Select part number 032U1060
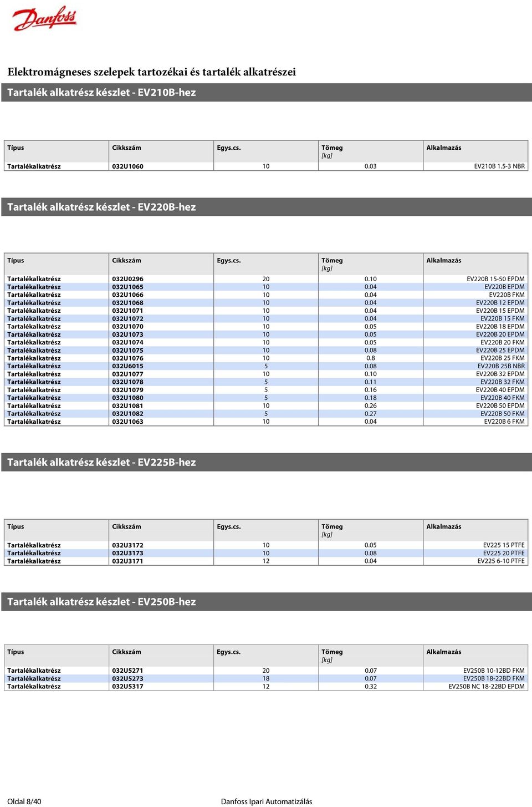Viewport: 532px width, 807px height. (x=127, y=166)
